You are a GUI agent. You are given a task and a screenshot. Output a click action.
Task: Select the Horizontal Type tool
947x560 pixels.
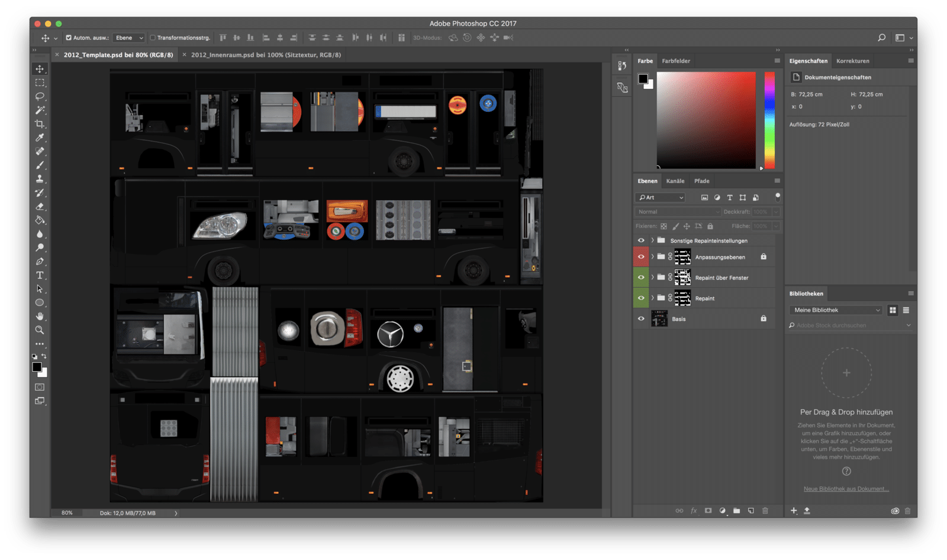(40, 275)
